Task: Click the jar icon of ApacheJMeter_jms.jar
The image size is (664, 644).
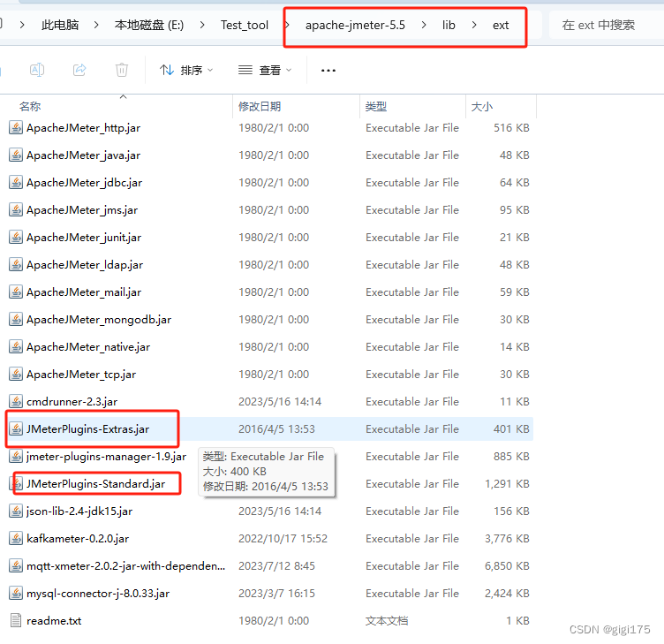Action: 16,209
